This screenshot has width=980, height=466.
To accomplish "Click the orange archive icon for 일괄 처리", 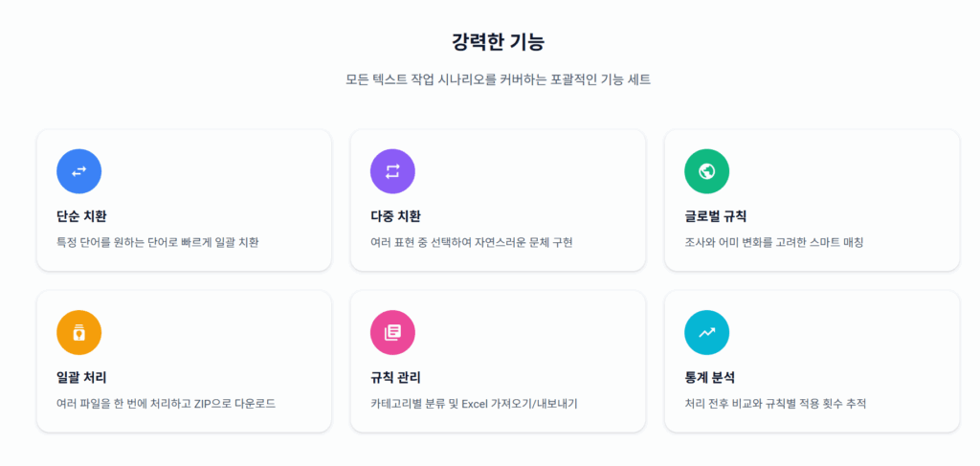I will click(79, 333).
